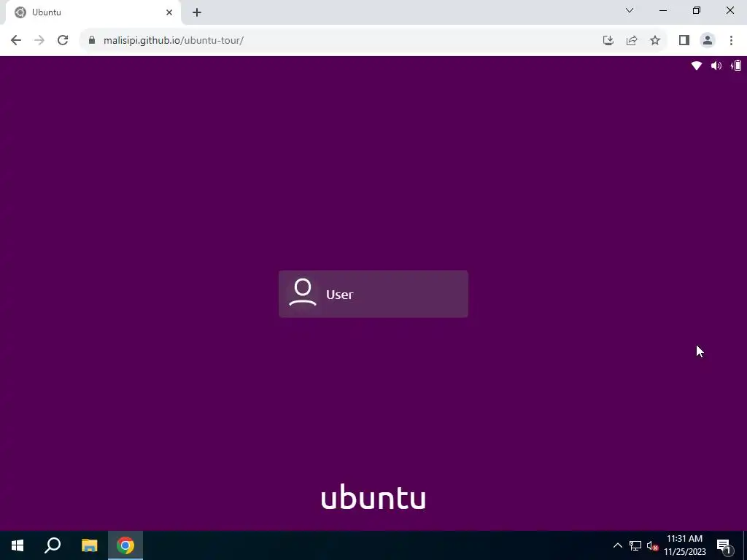Image resolution: width=747 pixels, height=560 pixels.
Task: Click the network icon in system tray
Action: (635, 545)
